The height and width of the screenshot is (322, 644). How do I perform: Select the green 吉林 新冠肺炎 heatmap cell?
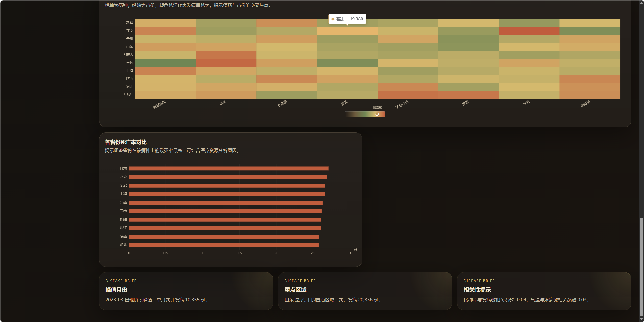pos(165,63)
